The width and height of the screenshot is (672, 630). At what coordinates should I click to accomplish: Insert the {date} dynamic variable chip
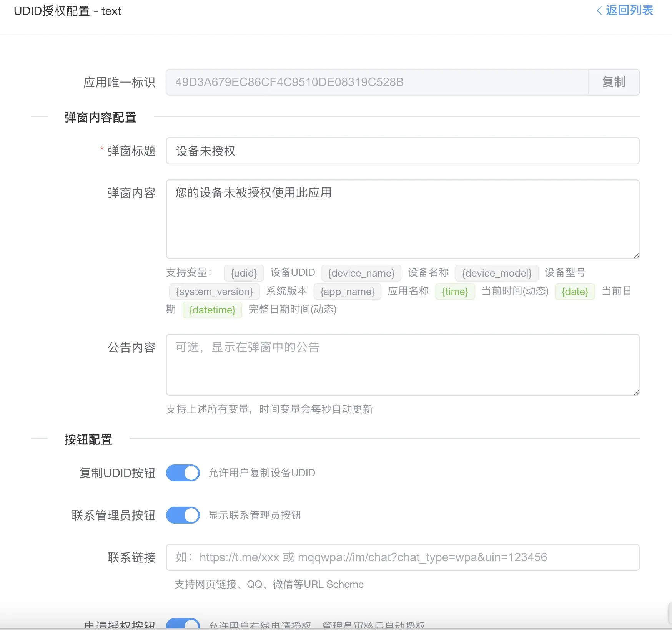575,292
